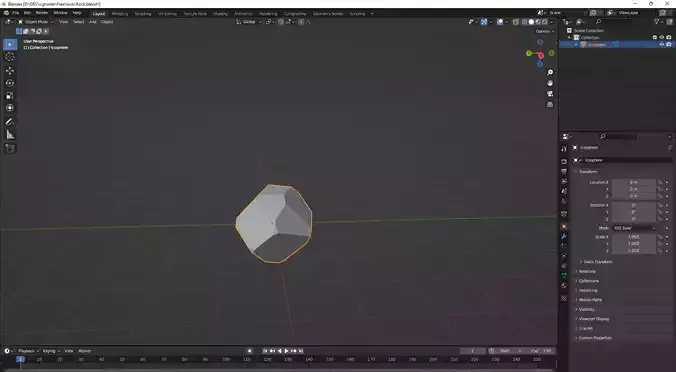
Task: Expand the Custom Properties panel
Action: coord(594,338)
